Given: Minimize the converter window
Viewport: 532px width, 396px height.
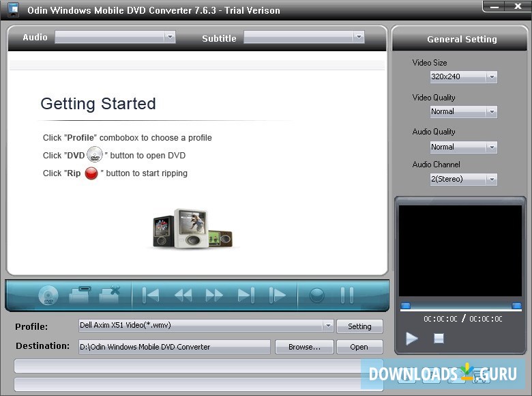Looking at the screenshot, I should point(494,6).
